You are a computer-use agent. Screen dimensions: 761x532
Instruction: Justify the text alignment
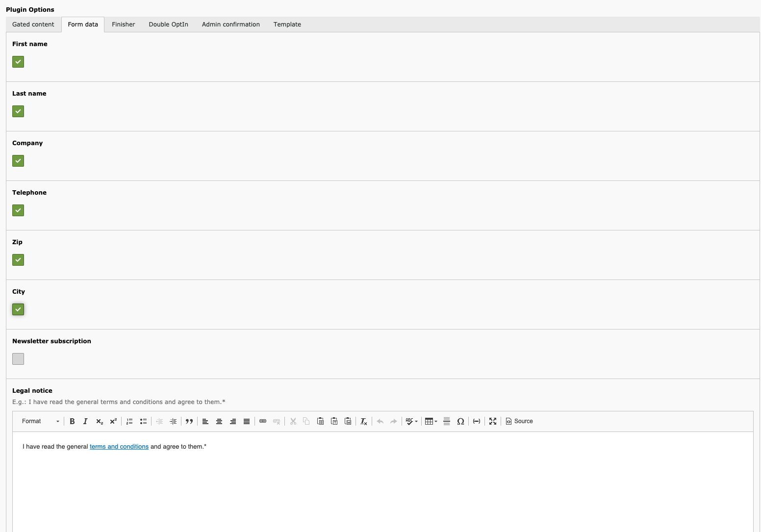point(247,421)
